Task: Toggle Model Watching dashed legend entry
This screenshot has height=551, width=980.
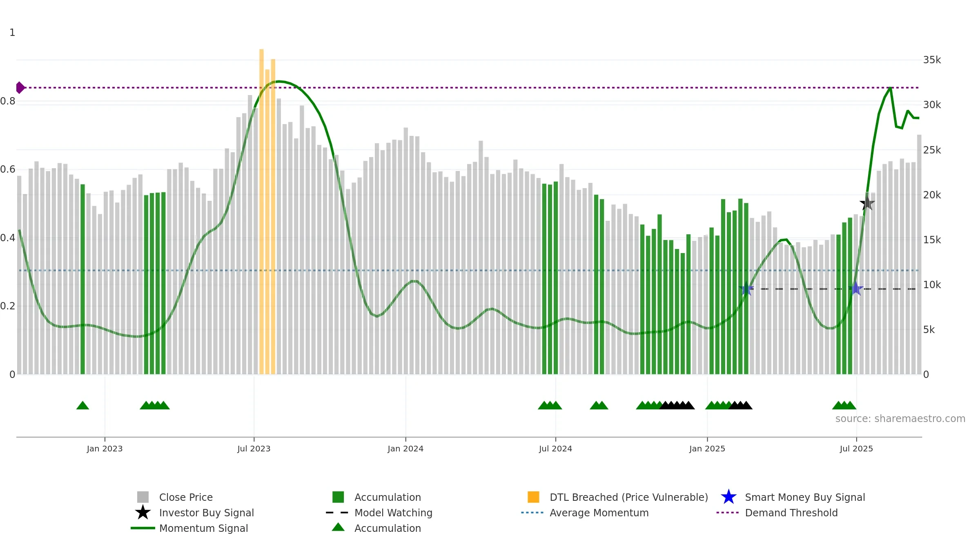Action: point(337,512)
